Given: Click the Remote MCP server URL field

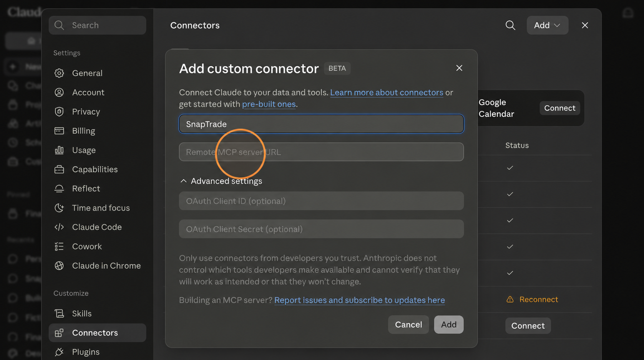Looking at the screenshot, I should point(321,152).
